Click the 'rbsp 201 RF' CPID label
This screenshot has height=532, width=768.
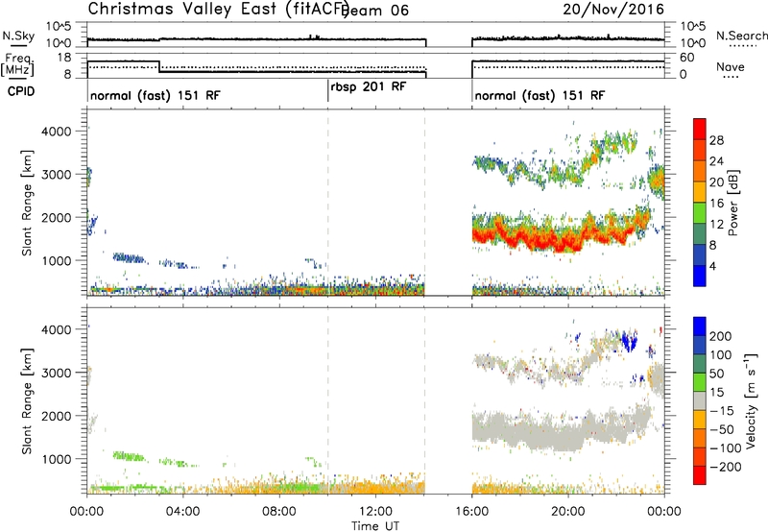click(x=369, y=87)
